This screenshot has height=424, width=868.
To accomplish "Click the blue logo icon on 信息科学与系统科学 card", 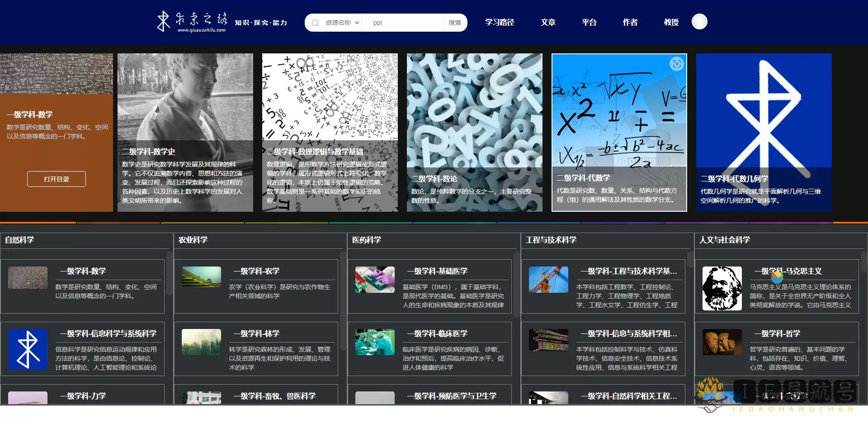I will (28, 349).
